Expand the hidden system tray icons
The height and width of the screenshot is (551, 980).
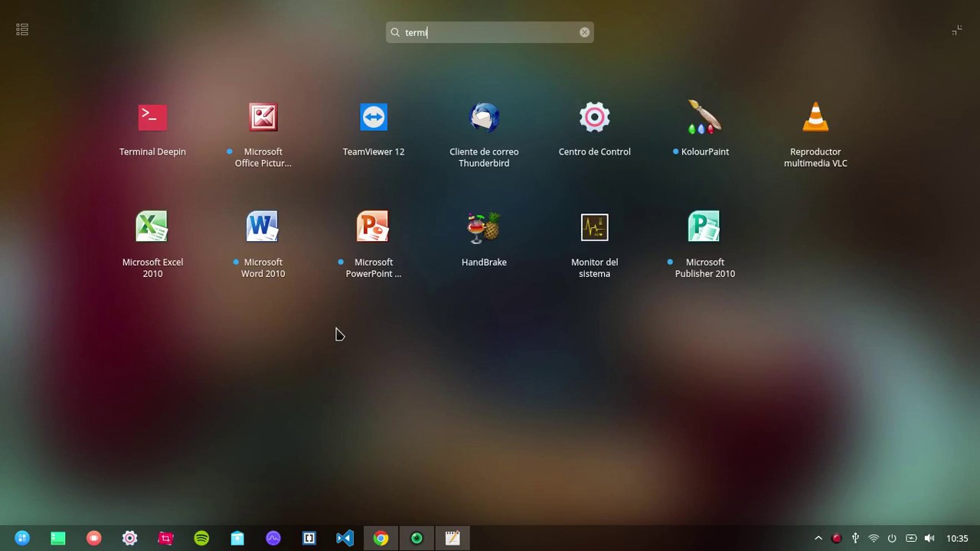point(818,539)
